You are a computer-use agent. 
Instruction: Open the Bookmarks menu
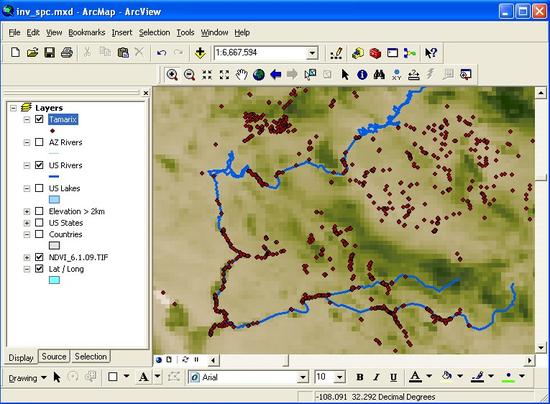click(x=87, y=33)
